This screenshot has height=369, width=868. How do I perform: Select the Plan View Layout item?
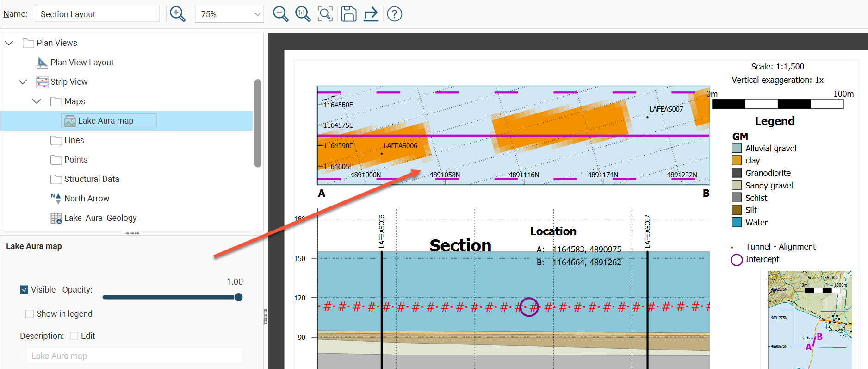click(82, 63)
